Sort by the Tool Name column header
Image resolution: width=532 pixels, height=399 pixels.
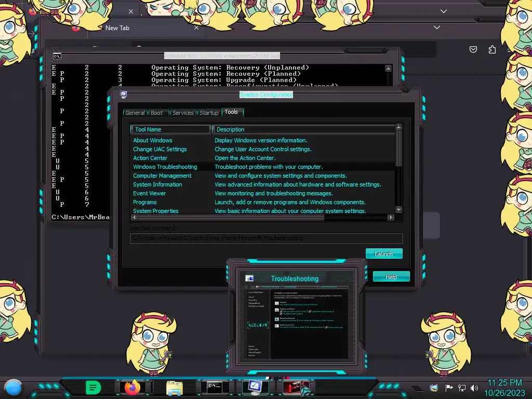(170, 129)
